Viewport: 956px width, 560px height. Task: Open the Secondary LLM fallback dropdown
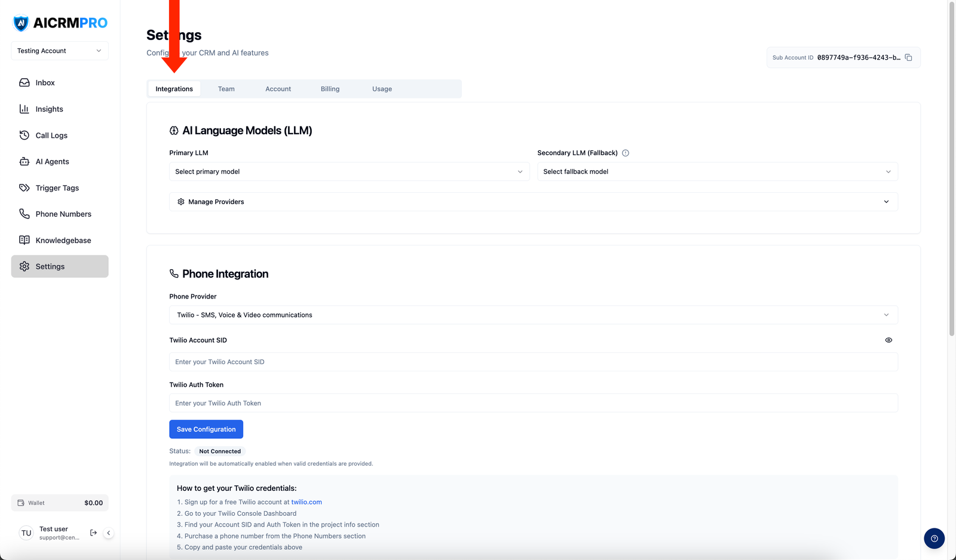(x=717, y=171)
